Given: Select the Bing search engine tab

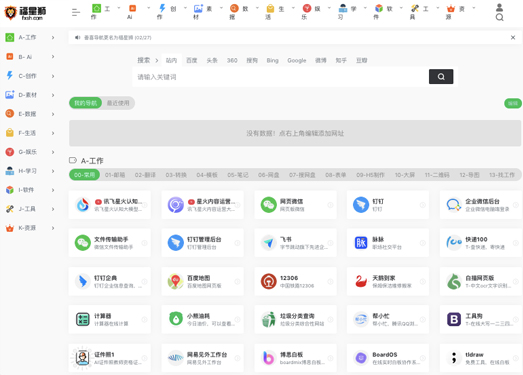Looking at the screenshot, I should (273, 60).
